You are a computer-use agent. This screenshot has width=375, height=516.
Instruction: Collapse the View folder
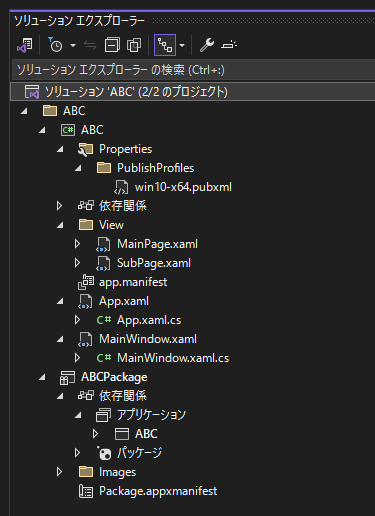60,225
